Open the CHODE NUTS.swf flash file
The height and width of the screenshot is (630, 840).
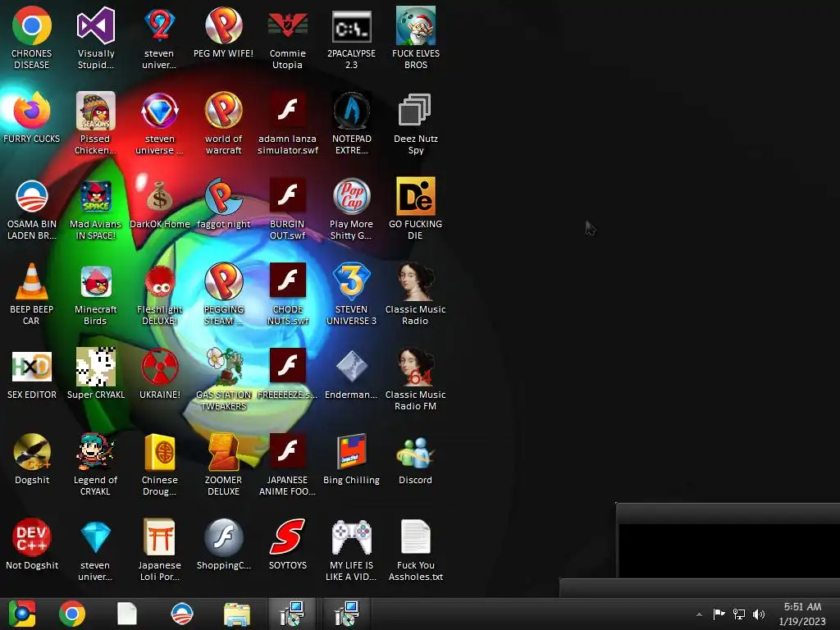288,281
